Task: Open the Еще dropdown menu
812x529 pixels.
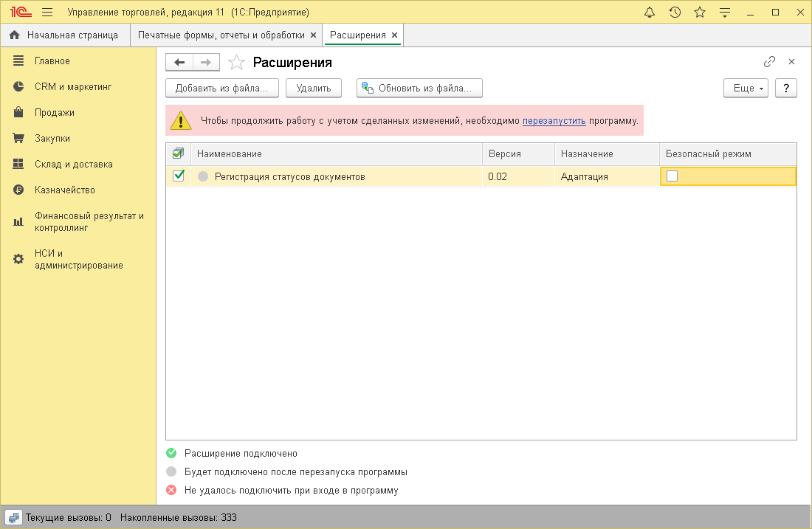Action: 745,88
